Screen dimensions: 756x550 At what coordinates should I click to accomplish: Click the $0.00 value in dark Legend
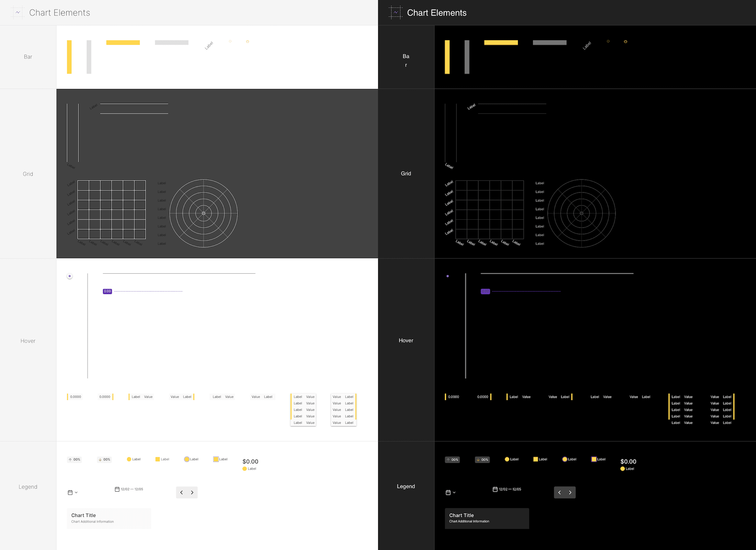(x=629, y=462)
